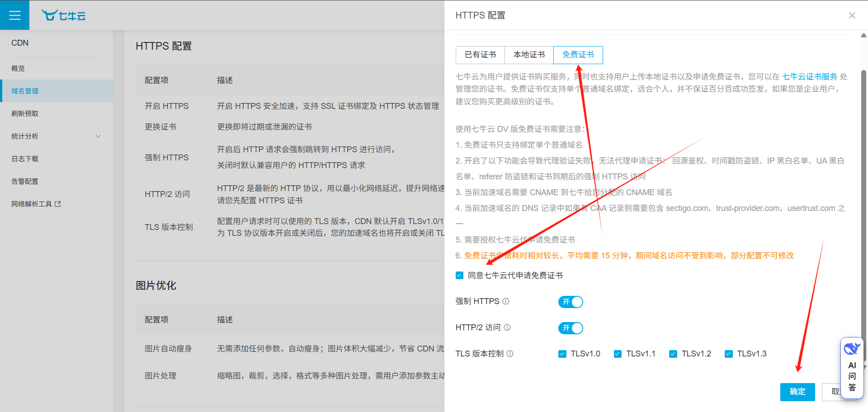Toggle off the 强制 HTTPS switch
The height and width of the screenshot is (412, 868).
[x=571, y=302]
